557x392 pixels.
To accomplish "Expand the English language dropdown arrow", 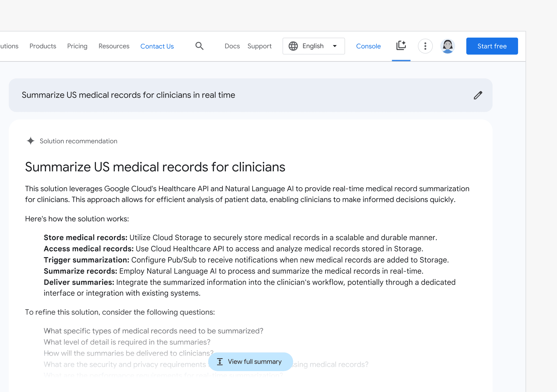I will point(335,46).
